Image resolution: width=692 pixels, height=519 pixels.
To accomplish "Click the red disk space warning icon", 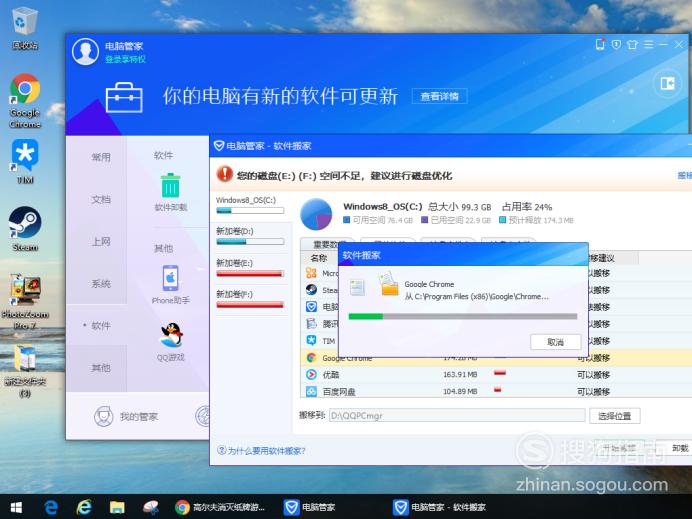I will coord(225,174).
